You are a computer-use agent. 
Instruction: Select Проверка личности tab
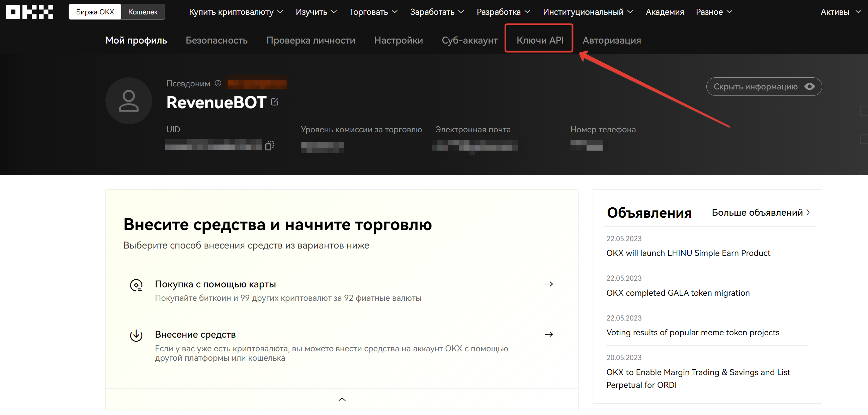click(311, 40)
